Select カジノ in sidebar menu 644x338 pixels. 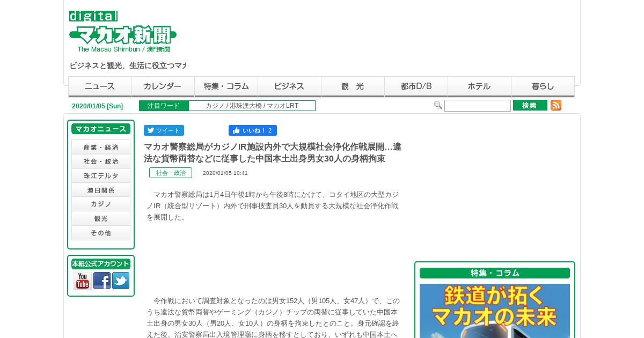tap(101, 204)
